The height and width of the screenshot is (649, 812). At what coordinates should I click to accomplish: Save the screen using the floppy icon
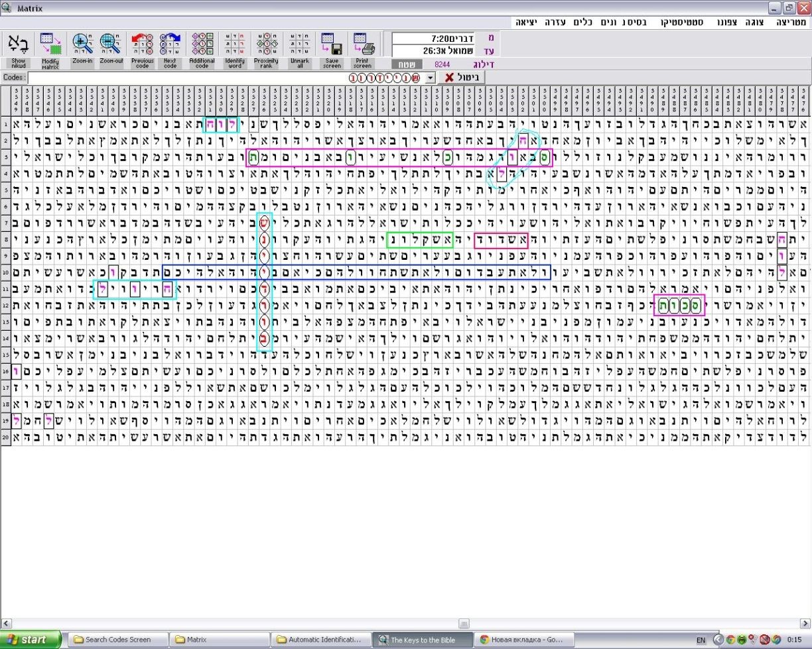(332, 44)
